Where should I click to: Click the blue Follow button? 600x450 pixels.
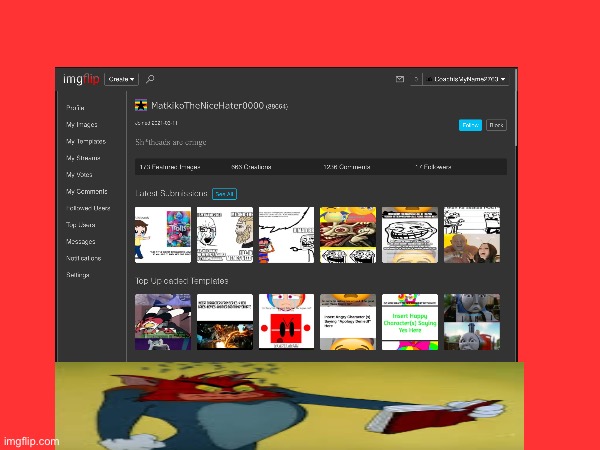point(470,125)
